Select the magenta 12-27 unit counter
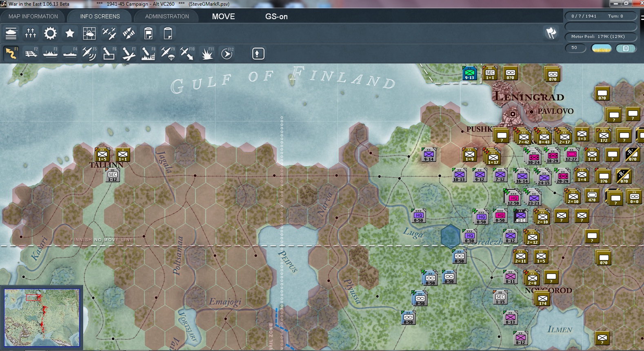 pyautogui.click(x=571, y=155)
